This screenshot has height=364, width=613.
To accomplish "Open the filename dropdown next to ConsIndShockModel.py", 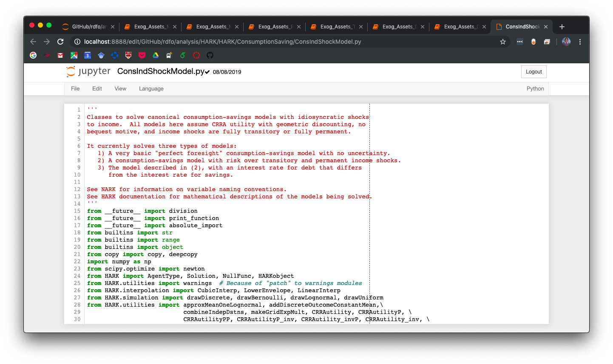I will (x=208, y=72).
